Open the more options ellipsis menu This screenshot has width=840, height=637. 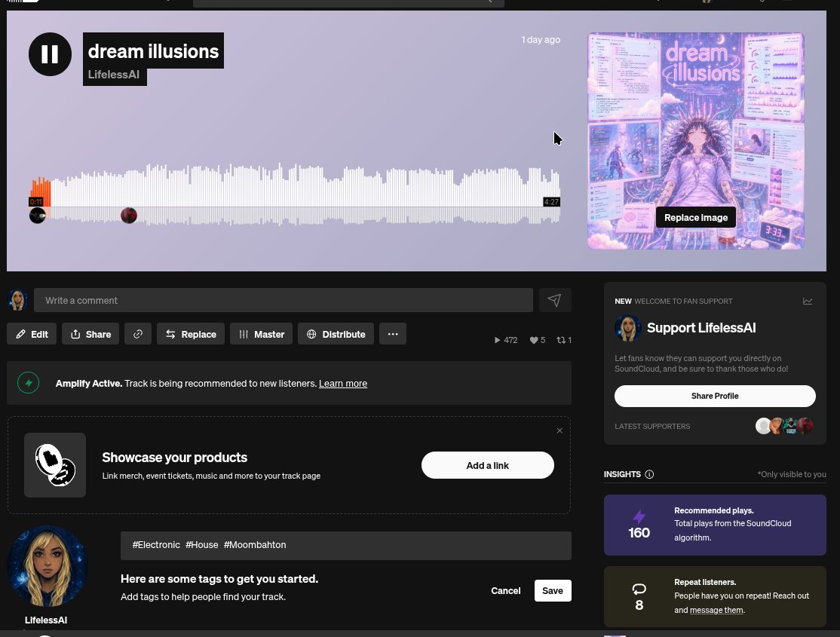(x=393, y=334)
